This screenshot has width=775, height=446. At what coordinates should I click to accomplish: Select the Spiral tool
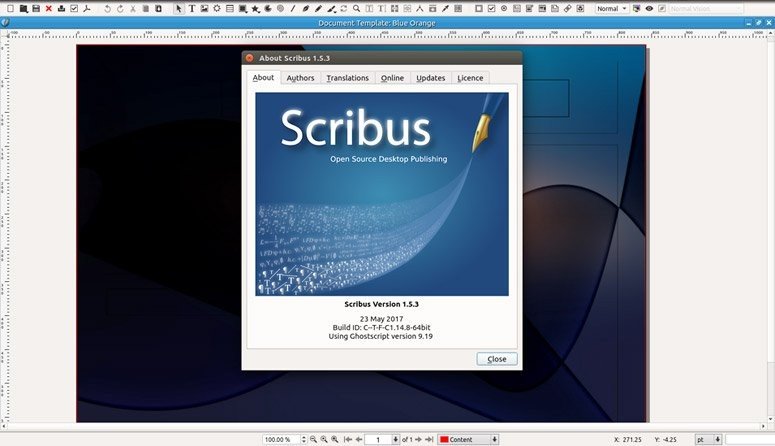(x=280, y=8)
